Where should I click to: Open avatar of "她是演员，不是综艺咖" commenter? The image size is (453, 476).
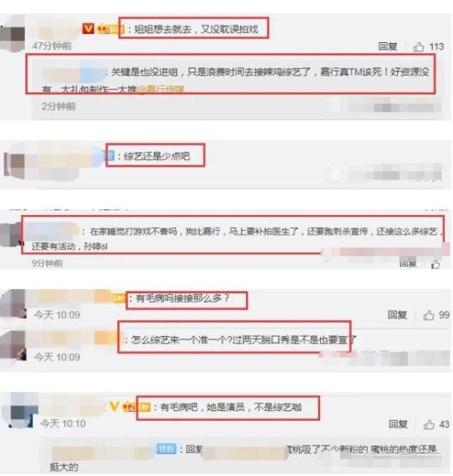20,410
